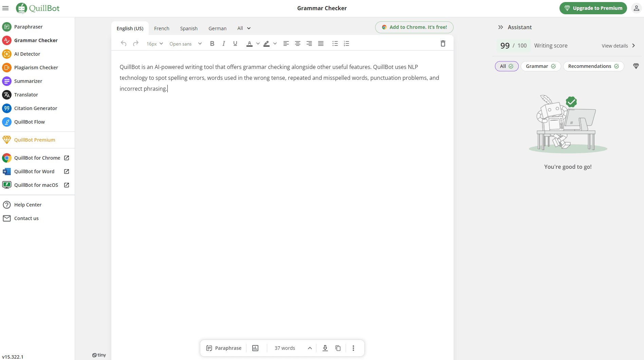644x360 pixels.
Task: Select the All suggestions filter
Action: click(x=507, y=66)
